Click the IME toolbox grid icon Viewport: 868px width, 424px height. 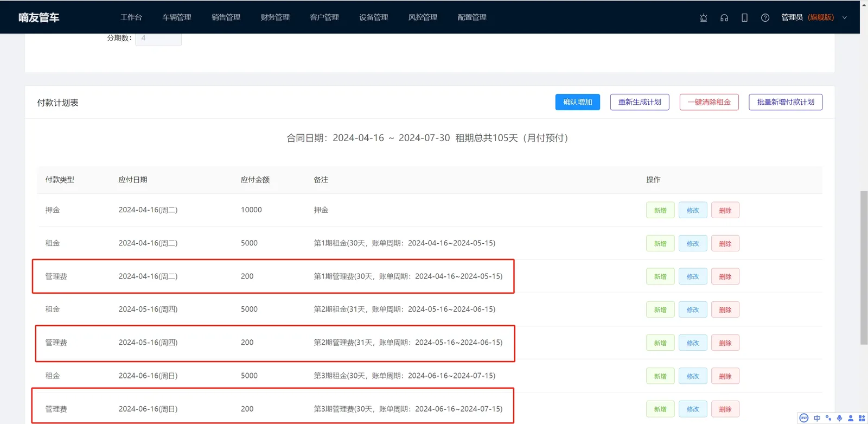point(861,418)
